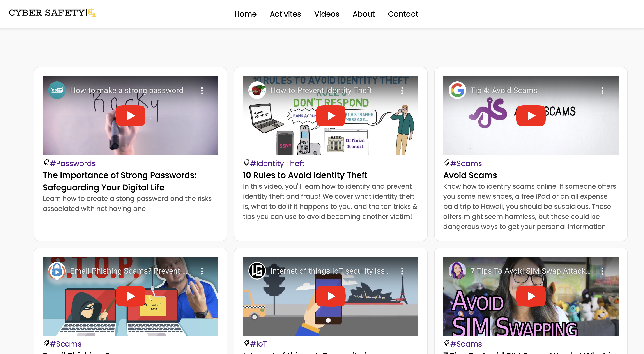
Task: Click the ESET channel icon
Action: 57,90
